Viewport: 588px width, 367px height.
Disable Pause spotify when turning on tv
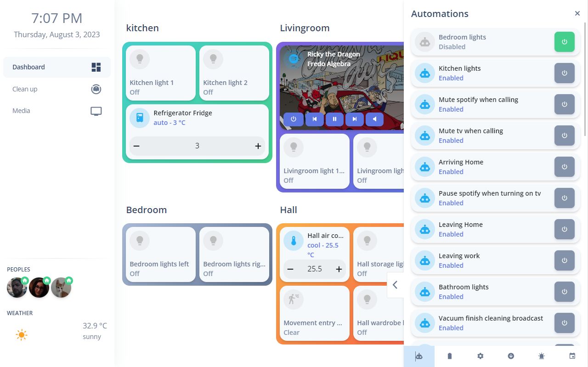pos(565,198)
